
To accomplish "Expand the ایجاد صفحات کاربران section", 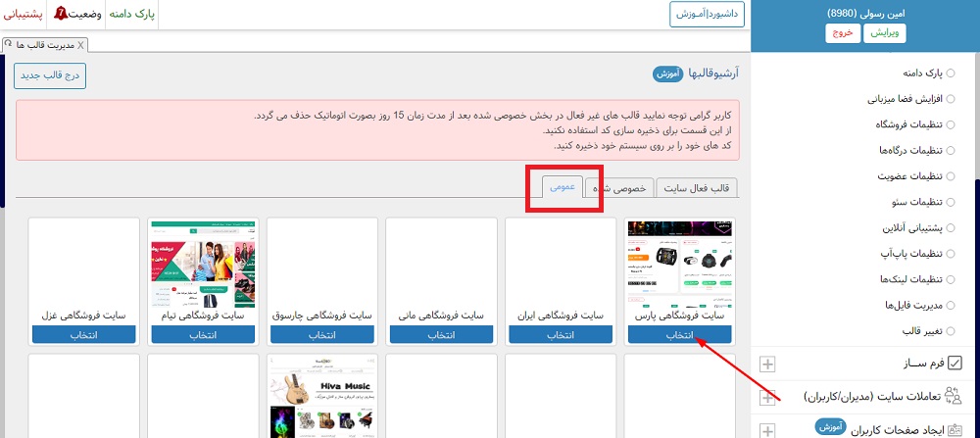I will click(x=767, y=430).
